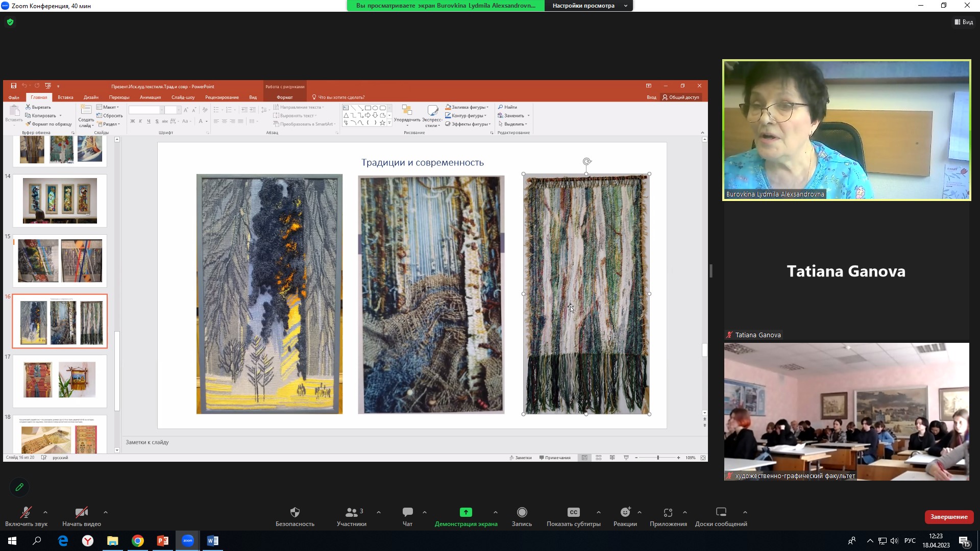Image resolution: width=980 pixels, height=551 pixels.
Task: Click the Share Screen button
Action: coord(465,512)
